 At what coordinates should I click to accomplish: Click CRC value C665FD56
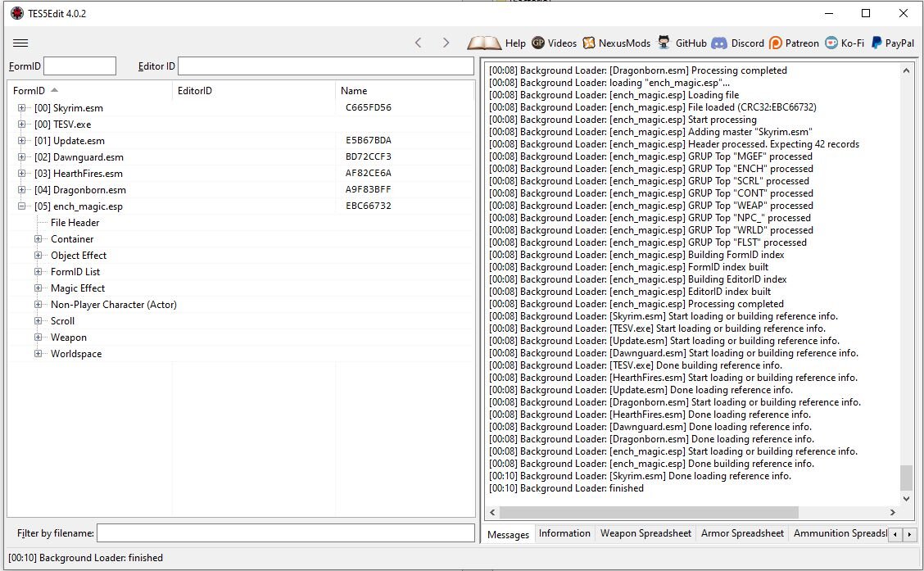pyautogui.click(x=369, y=107)
